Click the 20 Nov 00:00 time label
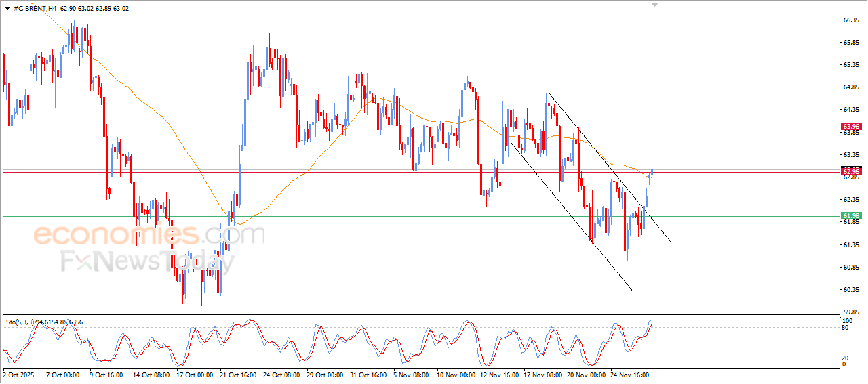 click(x=585, y=374)
